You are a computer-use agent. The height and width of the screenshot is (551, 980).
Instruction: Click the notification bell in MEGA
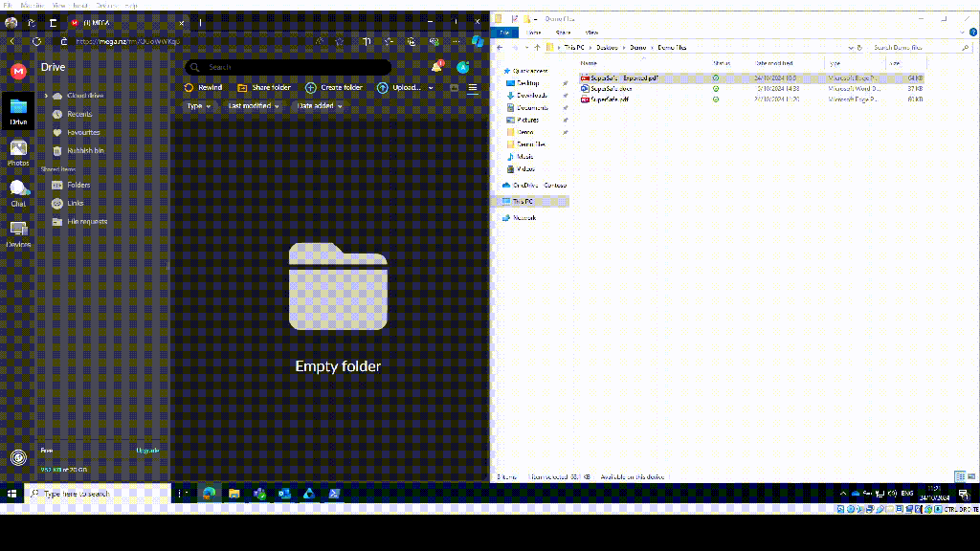pos(436,67)
